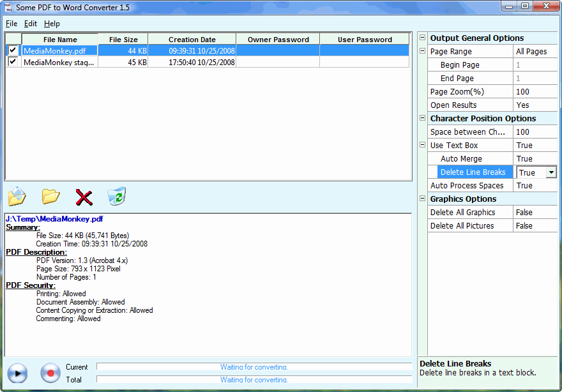The width and height of the screenshot is (562, 392).
Task: Collapse the Graphics Options section
Action: point(423,198)
